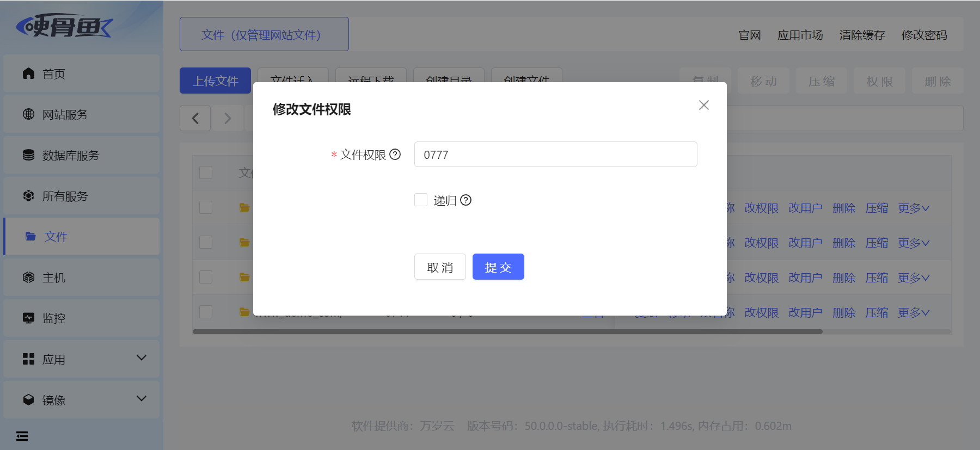Click the 文件权限 input field showing 0777

(555, 155)
